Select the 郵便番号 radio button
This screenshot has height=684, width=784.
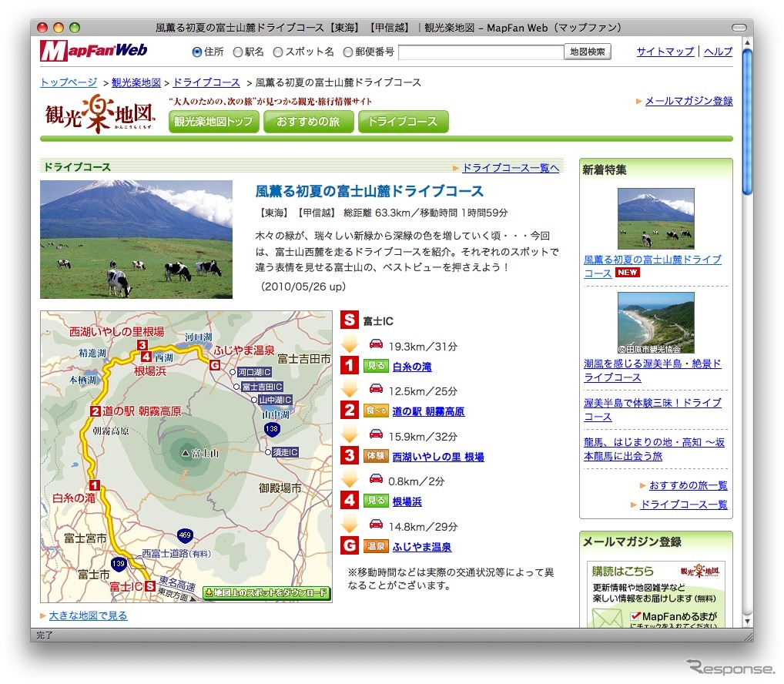tap(348, 52)
